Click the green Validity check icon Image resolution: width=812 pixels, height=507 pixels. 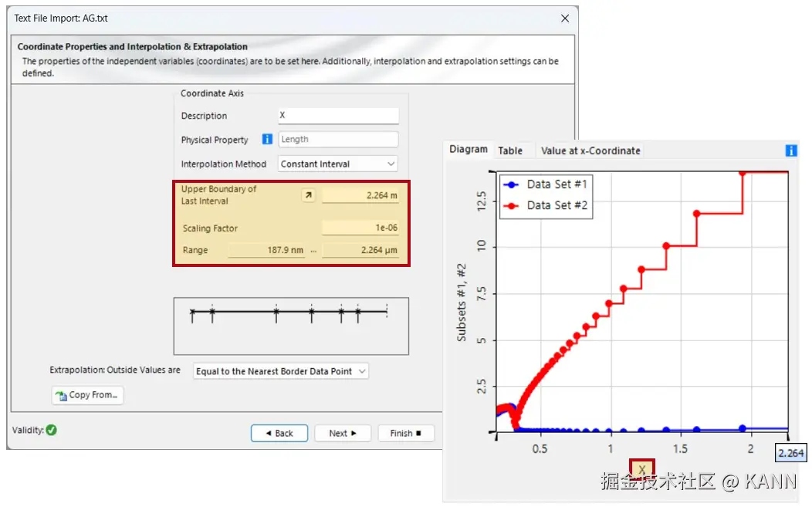(51, 430)
